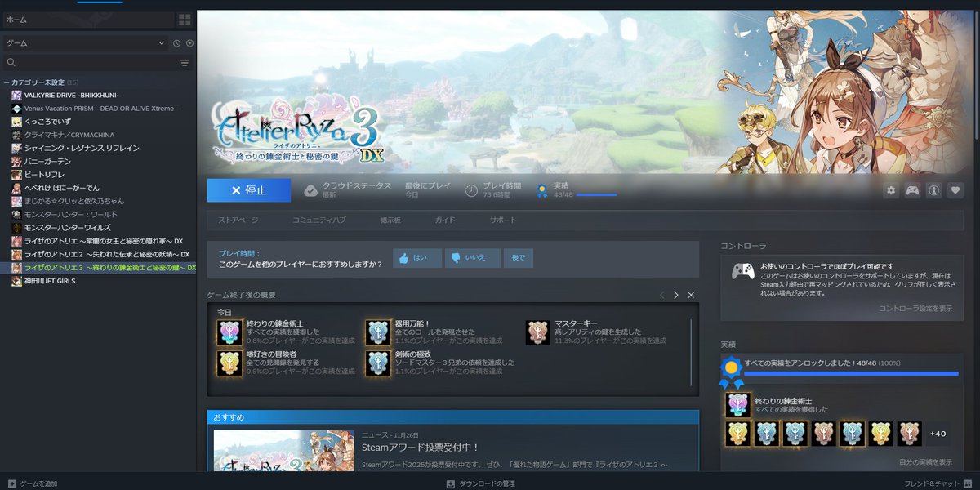The height and width of the screenshot is (490, 980).
Task: Click the achievements trophy icon near 実績 48/48
Action: pos(541,189)
